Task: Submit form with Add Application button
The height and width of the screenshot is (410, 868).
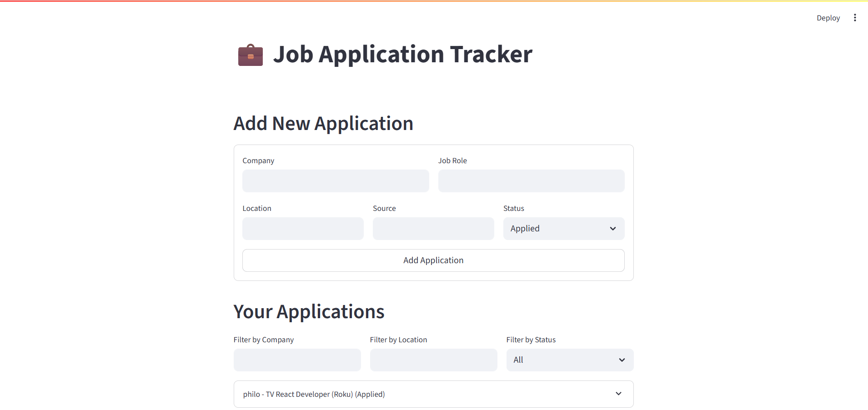Action: tap(433, 260)
